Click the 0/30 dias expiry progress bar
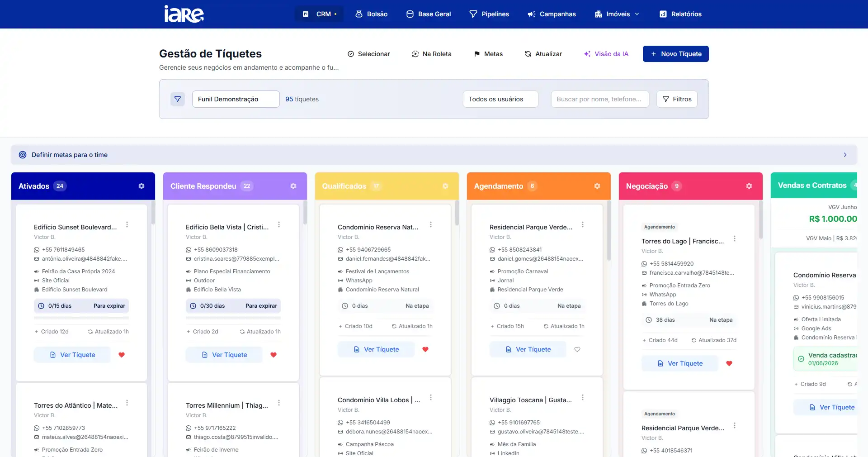 [x=233, y=318]
